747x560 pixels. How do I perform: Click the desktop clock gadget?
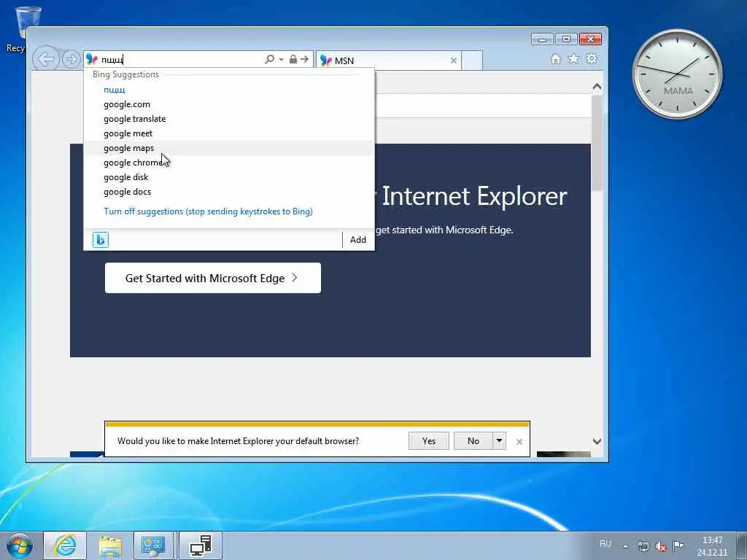677,74
